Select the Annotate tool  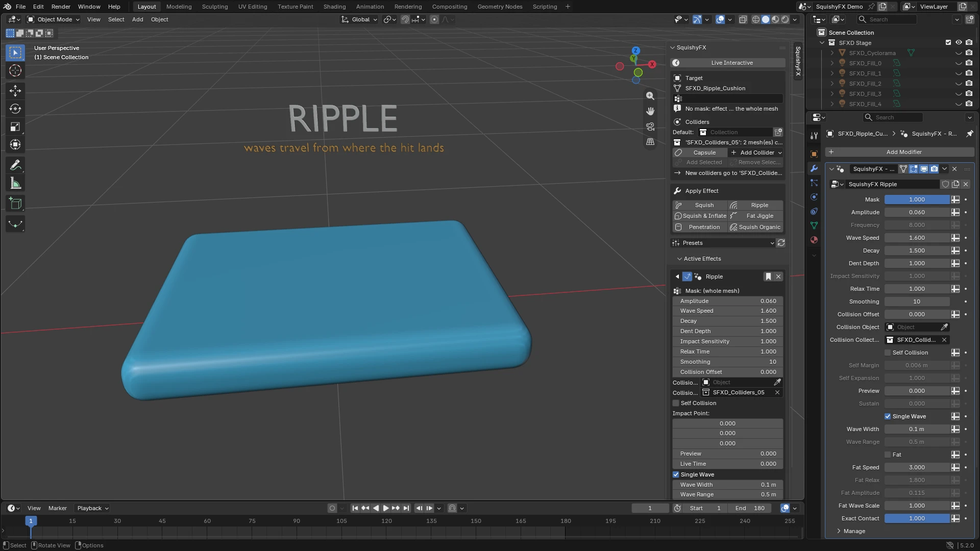click(x=15, y=165)
